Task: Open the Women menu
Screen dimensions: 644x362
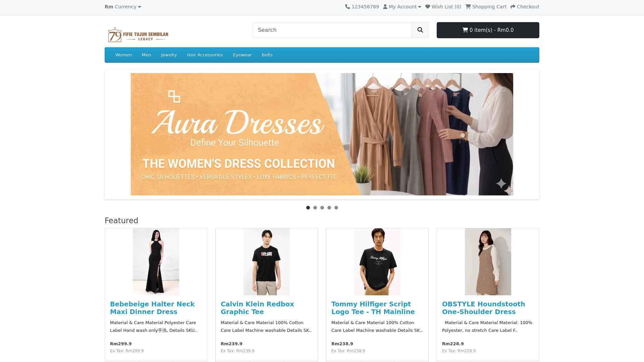Action: [123, 55]
